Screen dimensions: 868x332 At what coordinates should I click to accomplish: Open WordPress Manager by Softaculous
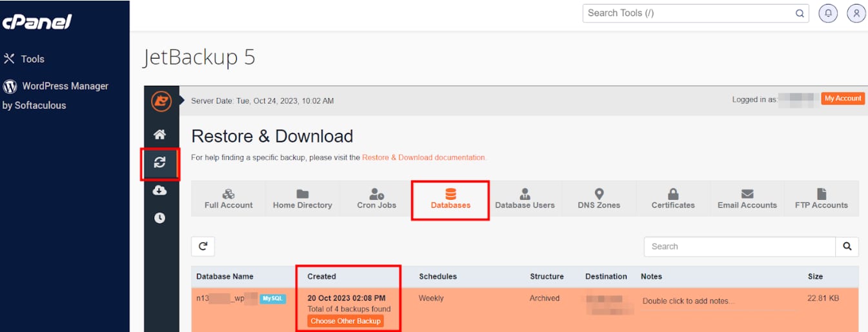click(x=56, y=95)
